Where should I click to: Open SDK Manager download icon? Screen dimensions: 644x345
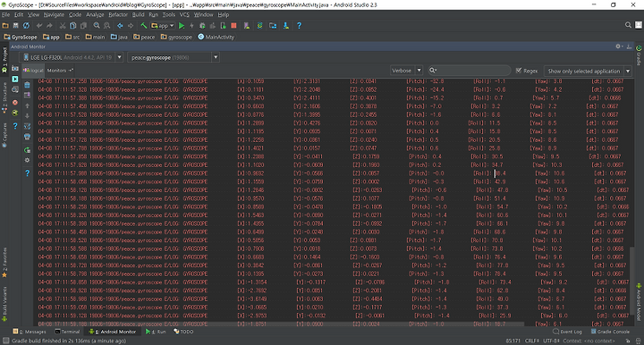tap(286, 25)
